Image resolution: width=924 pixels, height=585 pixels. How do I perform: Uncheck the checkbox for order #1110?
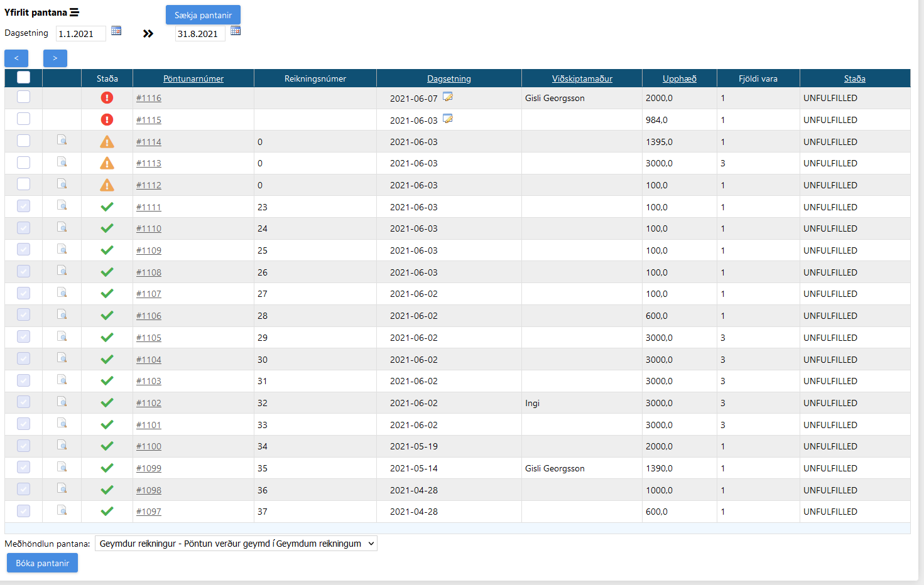(23, 227)
